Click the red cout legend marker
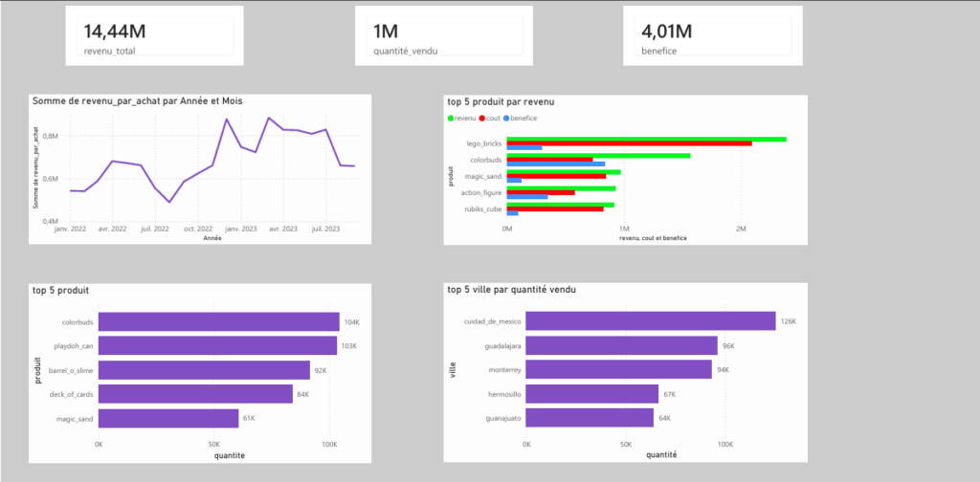The image size is (980, 482). point(482,118)
